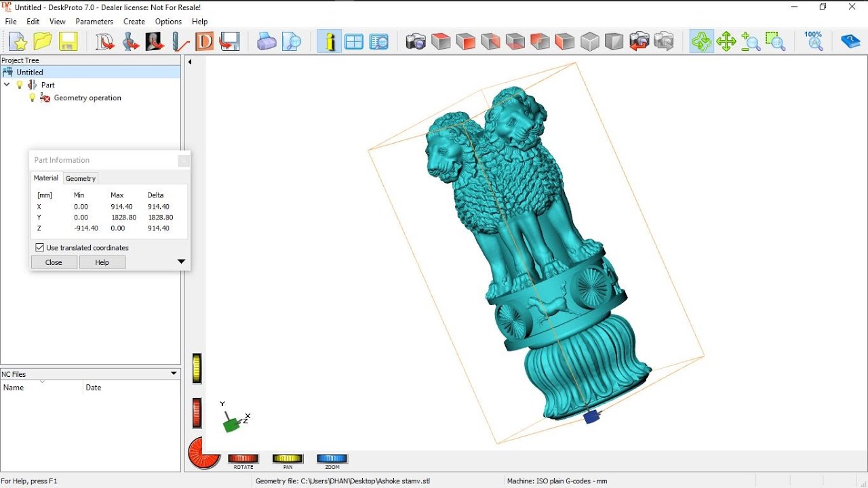
Task: Open the File menu
Action: pyautogui.click(x=11, y=22)
